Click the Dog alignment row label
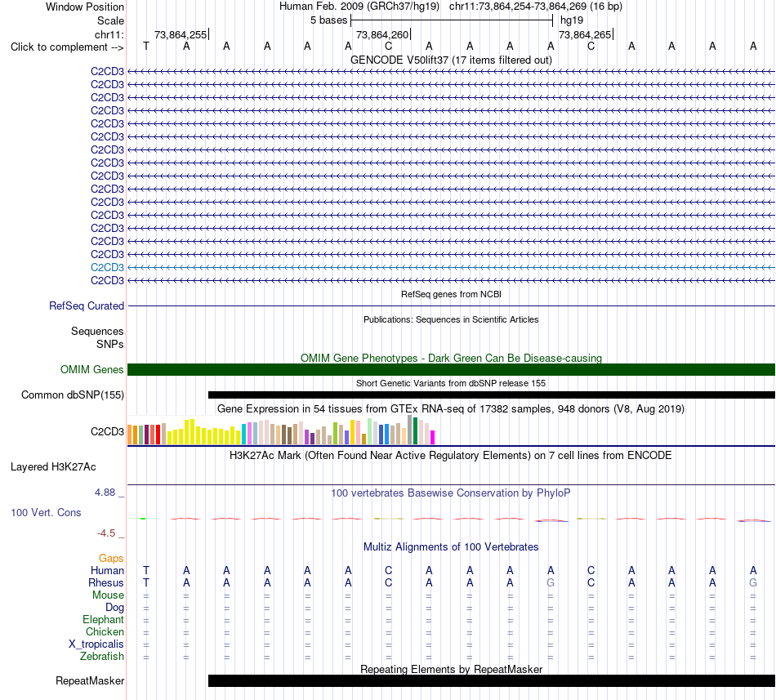Image resolution: width=776 pixels, height=700 pixels. tap(114, 608)
